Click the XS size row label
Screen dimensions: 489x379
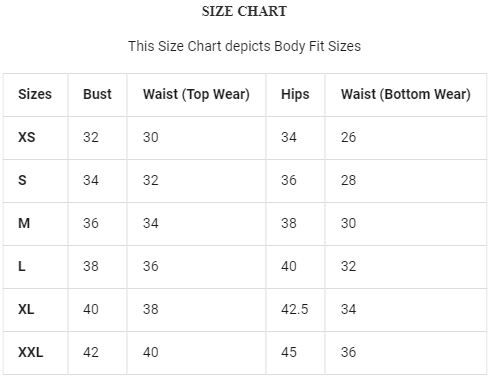[27, 137]
